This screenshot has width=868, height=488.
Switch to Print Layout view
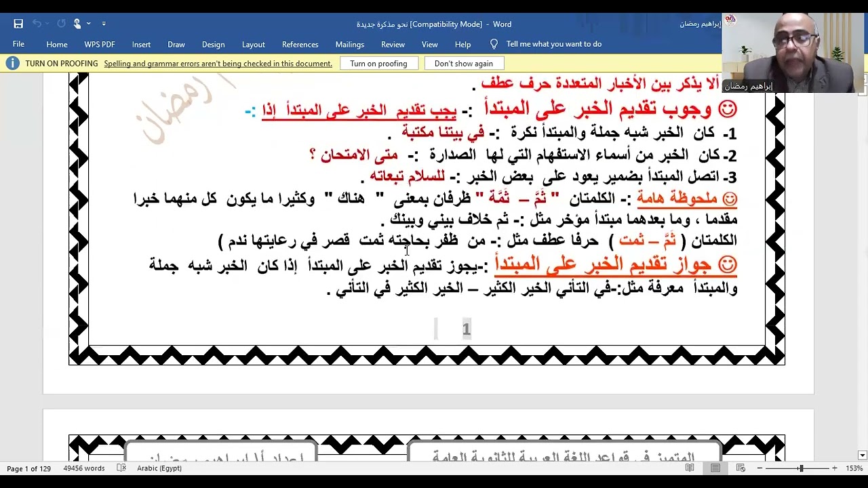715,468
